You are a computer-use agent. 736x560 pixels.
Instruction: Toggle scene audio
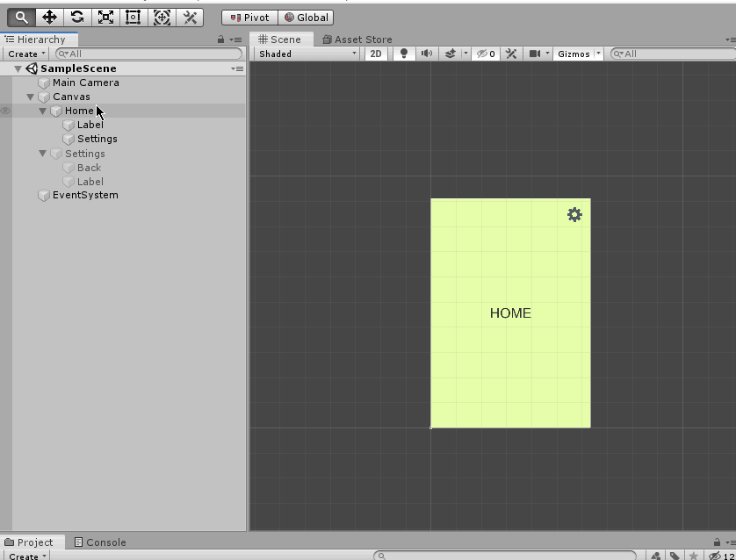pyautogui.click(x=427, y=54)
